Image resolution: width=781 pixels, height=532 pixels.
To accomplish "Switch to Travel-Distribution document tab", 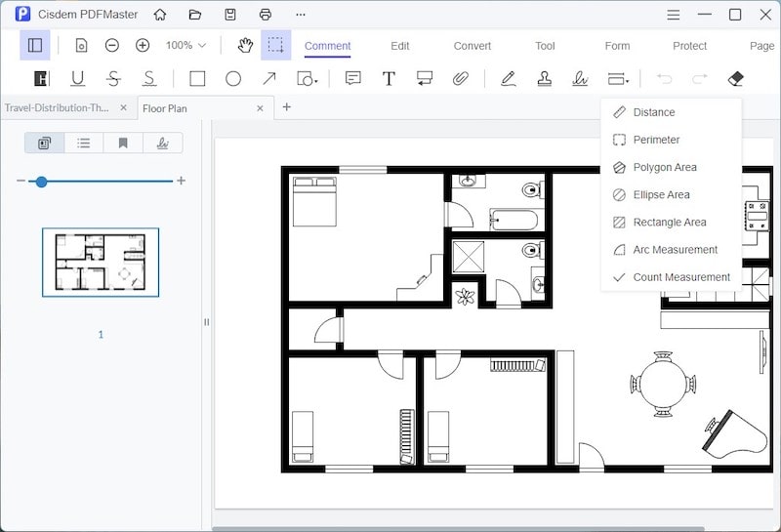I will point(57,108).
